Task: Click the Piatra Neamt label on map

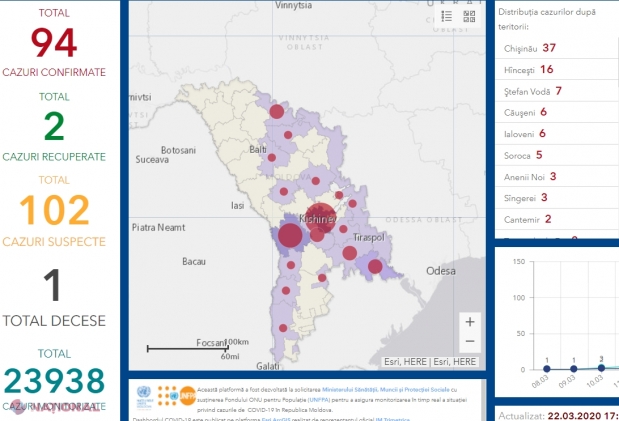Action: coord(158,227)
